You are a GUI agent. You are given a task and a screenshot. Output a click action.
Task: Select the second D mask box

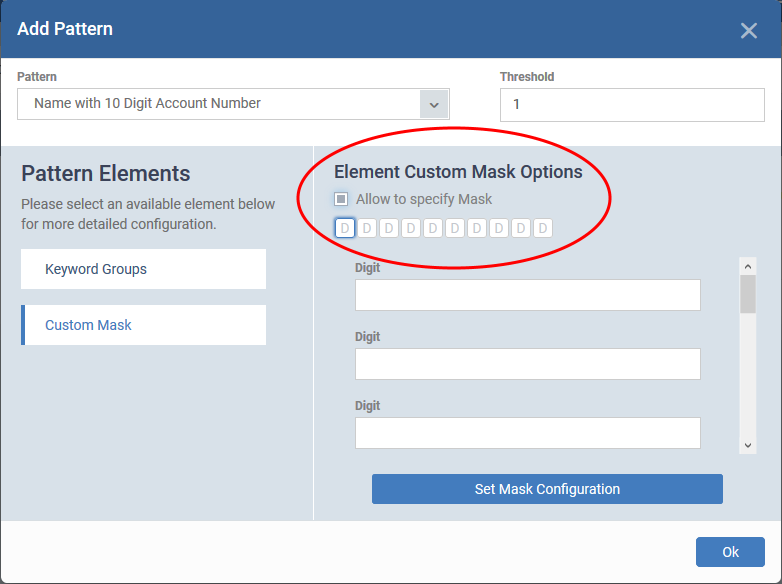pyautogui.click(x=367, y=228)
